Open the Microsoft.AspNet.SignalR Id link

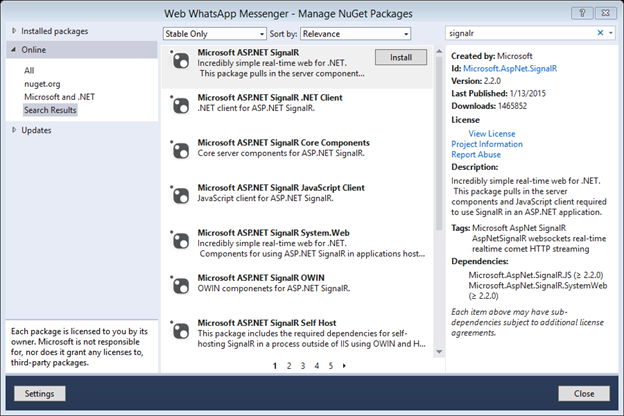coord(510,68)
